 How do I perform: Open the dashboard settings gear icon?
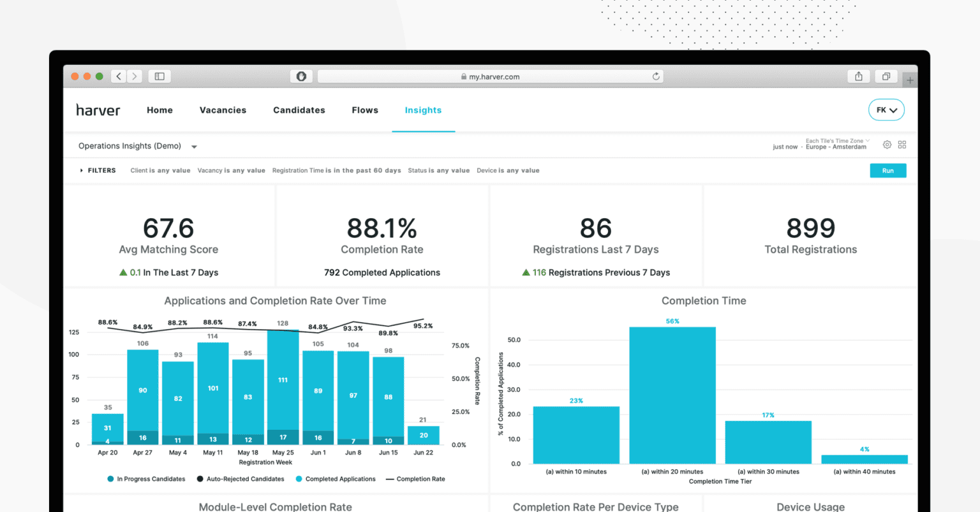coord(887,145)
